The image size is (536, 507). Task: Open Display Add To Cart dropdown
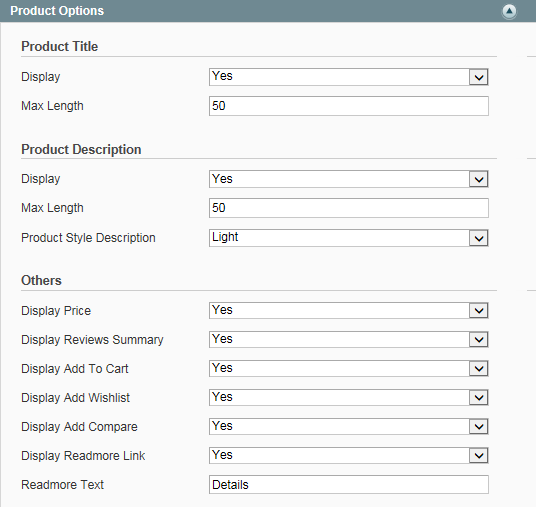click(x=349, y=369)
